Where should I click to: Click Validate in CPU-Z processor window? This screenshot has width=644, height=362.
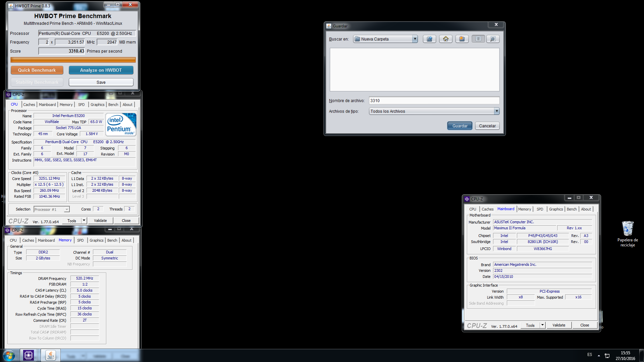[x=100, y=221]
